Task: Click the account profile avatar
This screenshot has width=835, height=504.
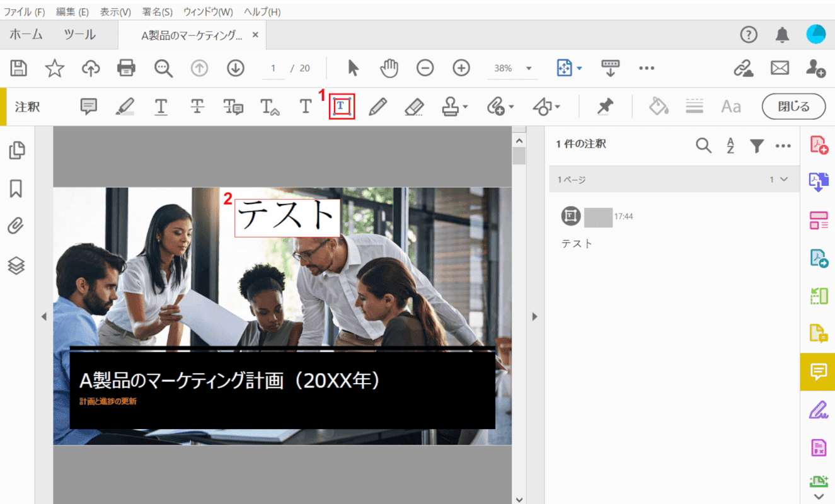Action: point(816,35)
